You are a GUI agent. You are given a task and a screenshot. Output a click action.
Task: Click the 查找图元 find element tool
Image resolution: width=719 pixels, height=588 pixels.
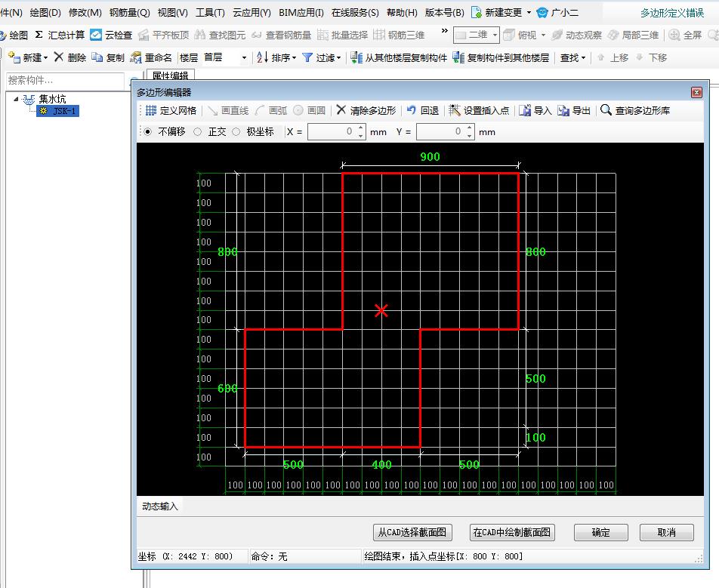[220, 35]
